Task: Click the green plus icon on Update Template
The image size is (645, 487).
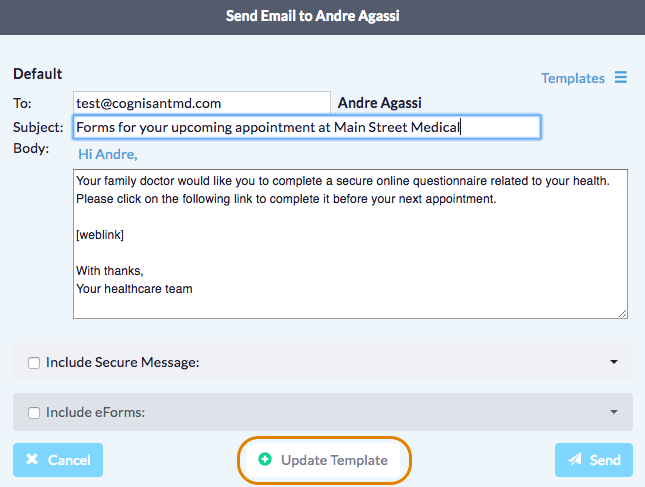Action: click(265, 460)
